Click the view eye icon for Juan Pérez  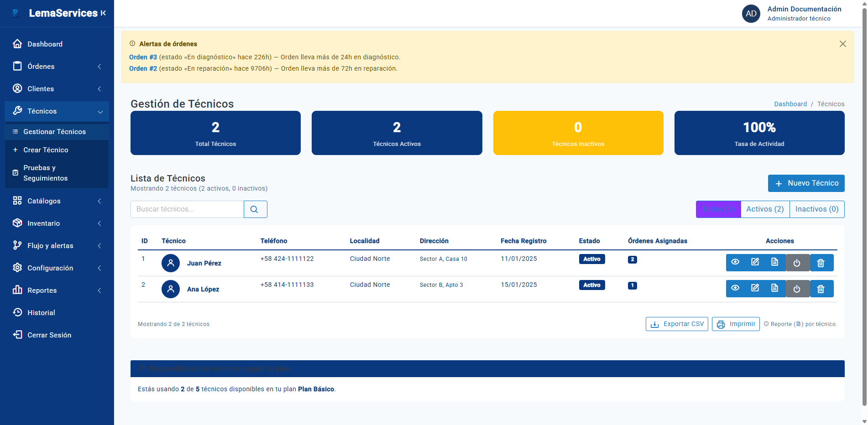tap(735, 262)
